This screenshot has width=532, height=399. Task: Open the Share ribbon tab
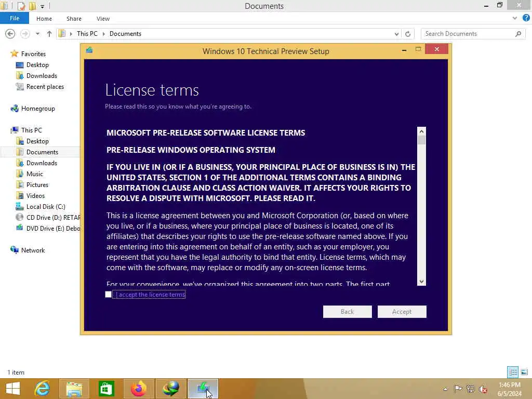(x=74, y=19)
